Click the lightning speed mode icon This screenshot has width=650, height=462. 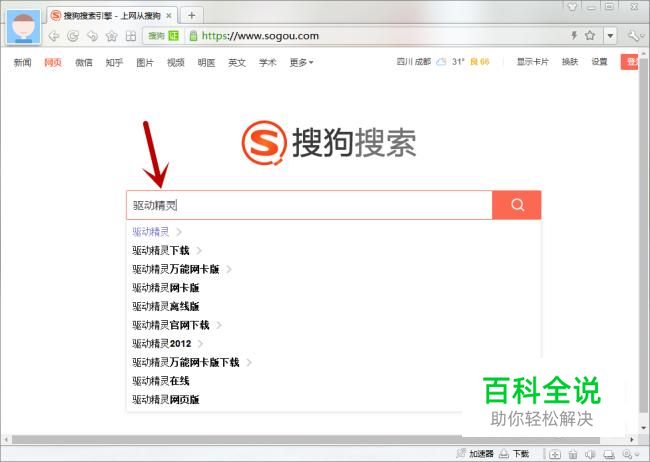(574, 35)
